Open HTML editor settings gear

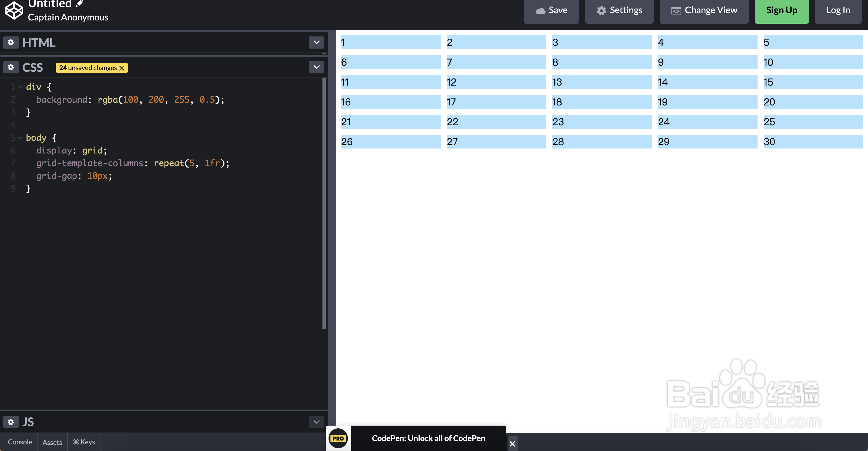coord(11,43)
